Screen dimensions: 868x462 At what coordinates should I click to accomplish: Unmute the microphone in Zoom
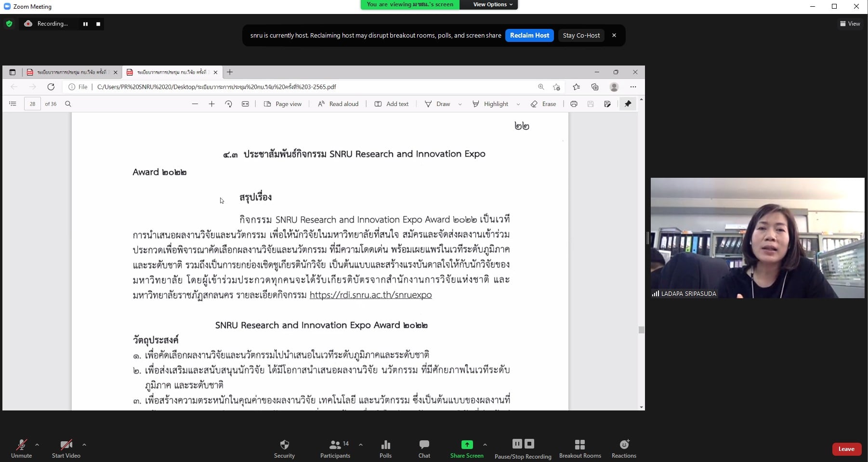(x=21, y=448)
